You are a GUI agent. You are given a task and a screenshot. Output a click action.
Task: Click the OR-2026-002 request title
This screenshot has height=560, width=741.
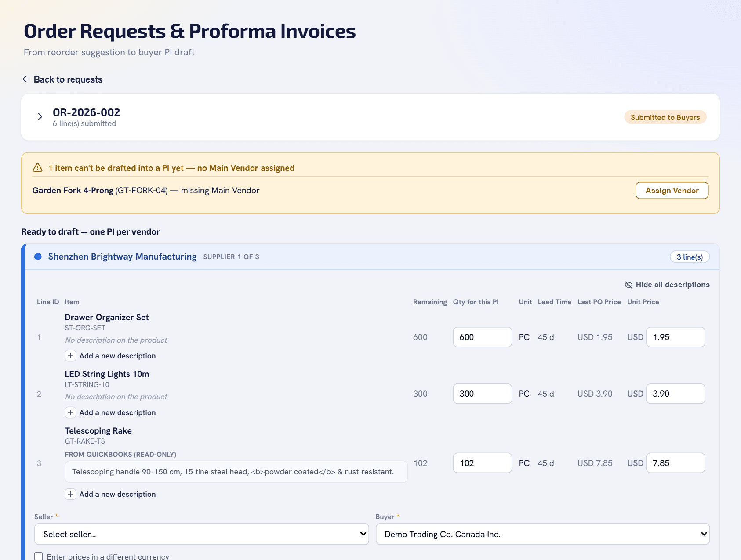coord(86,112)
